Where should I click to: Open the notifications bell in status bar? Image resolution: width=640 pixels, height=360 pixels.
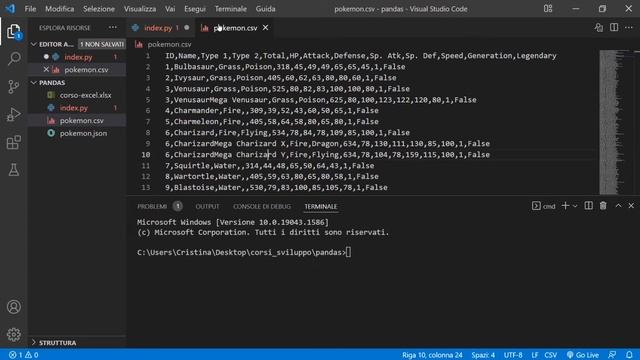coord(629,355)
